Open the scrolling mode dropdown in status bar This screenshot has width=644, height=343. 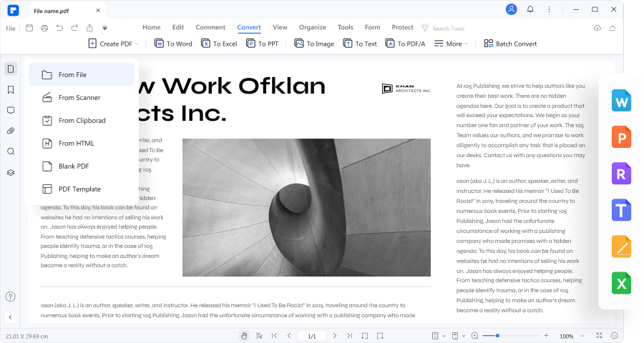click(438, 336)
